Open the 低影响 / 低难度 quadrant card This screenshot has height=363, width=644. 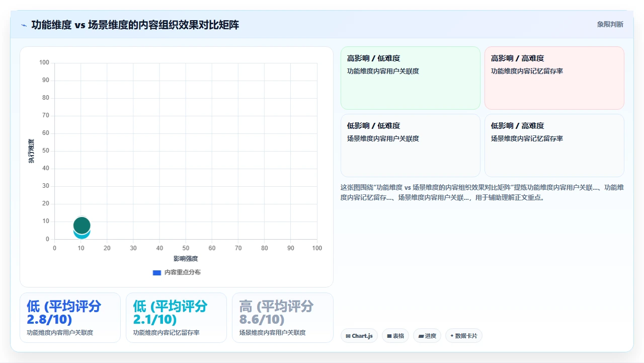(x=411, y=146)
